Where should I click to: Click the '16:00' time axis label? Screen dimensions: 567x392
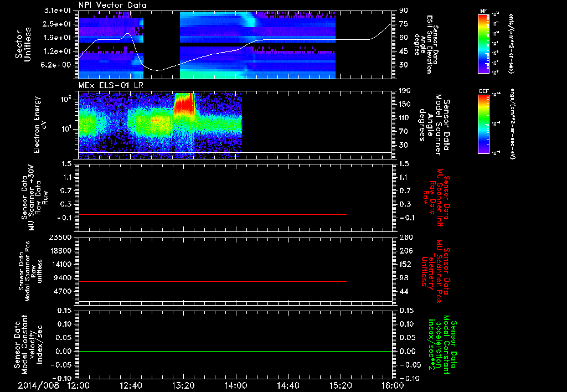[393, 385]
